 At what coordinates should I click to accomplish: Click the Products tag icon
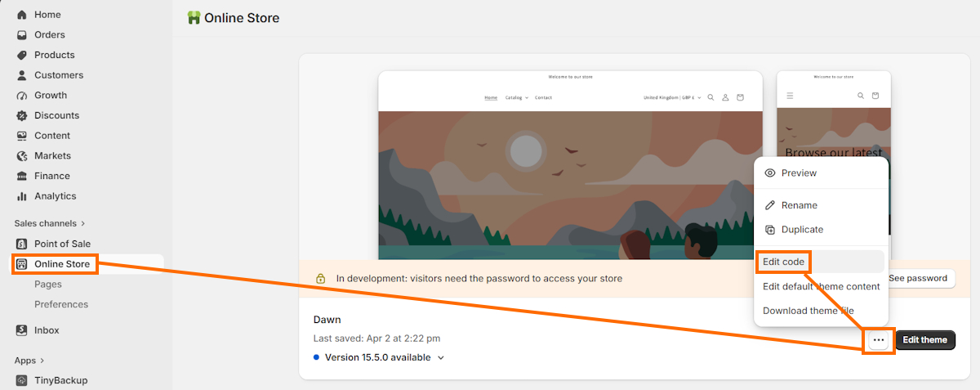(22, 55)
